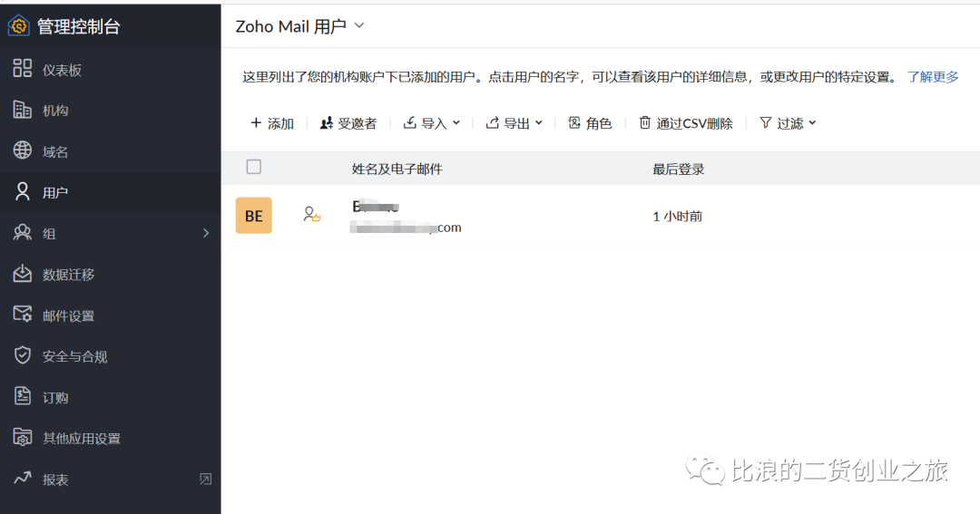The height and width of the screenshot is (514, 980).
Task: Expand the 导入 dropdown arrow
Action: point(456,123)
